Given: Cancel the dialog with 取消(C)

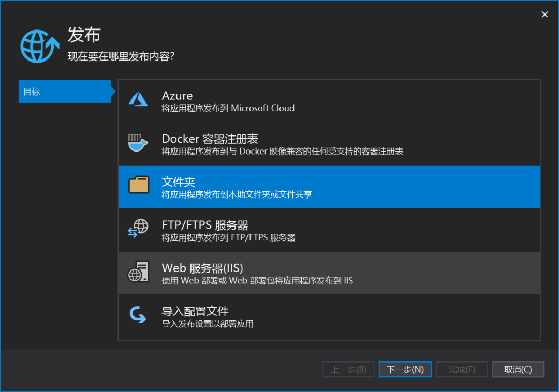Looking at the screenshot, I should 518,369.
